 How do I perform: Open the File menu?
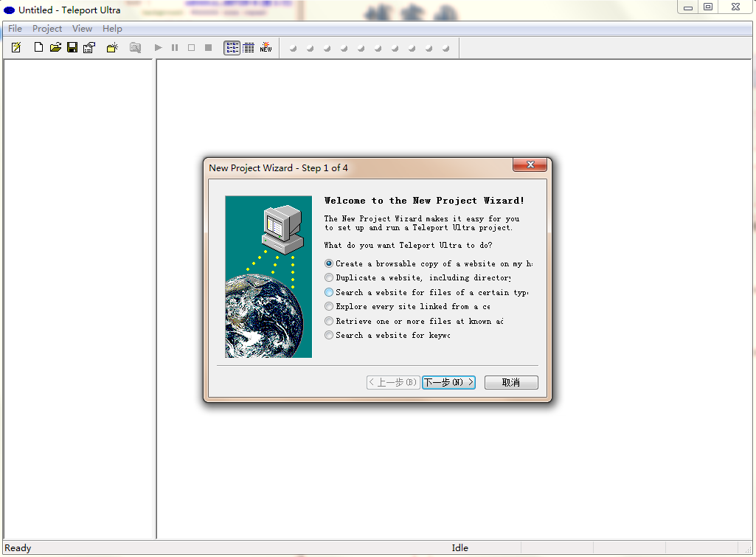pos(15,29)
